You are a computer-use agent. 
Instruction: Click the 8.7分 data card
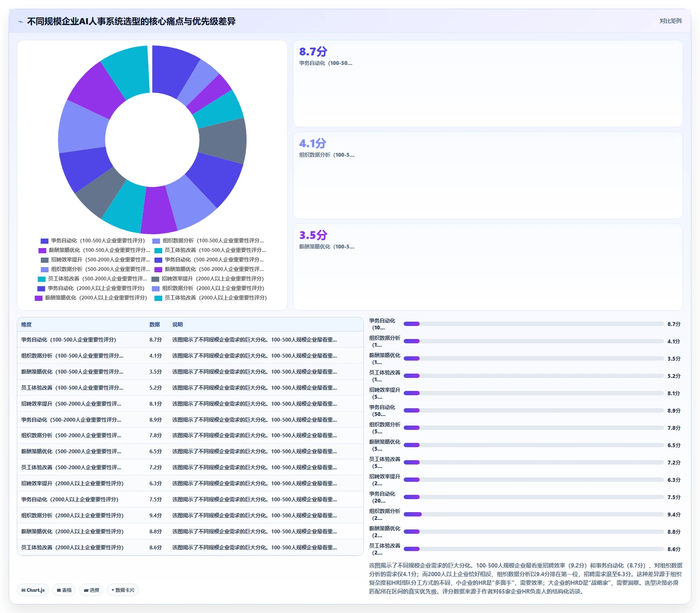(488, 84)
